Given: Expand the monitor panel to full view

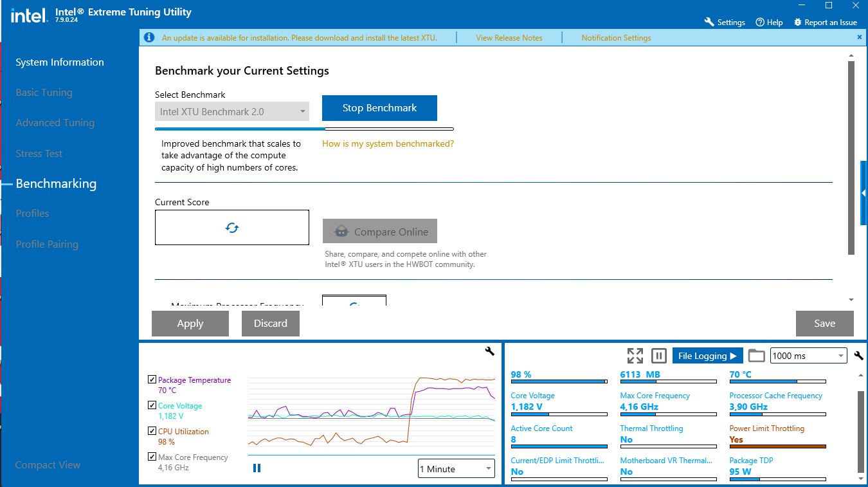Looking at the screenshot, I should (x=635, y=356).
